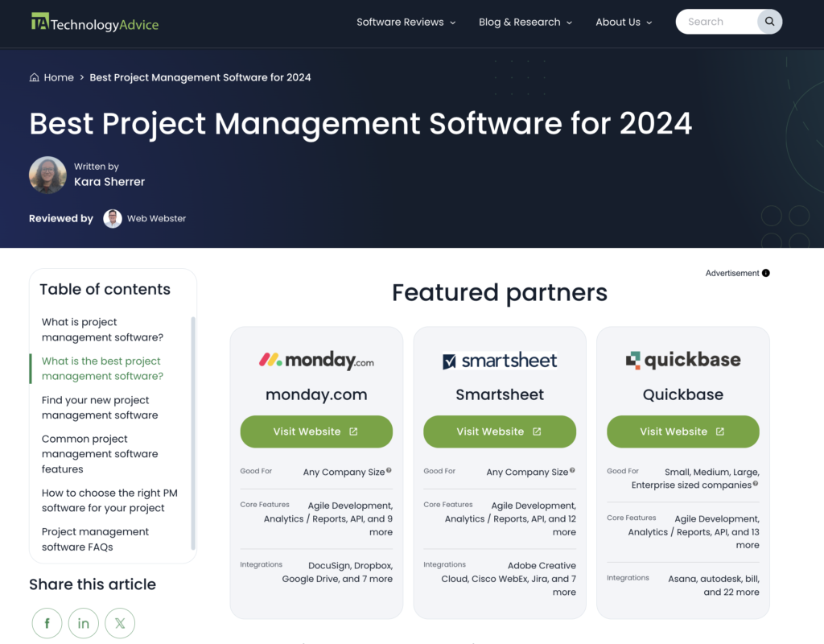
Task: Click Best Project Management Software breadcrumb
Action: [x=200, y=77]
